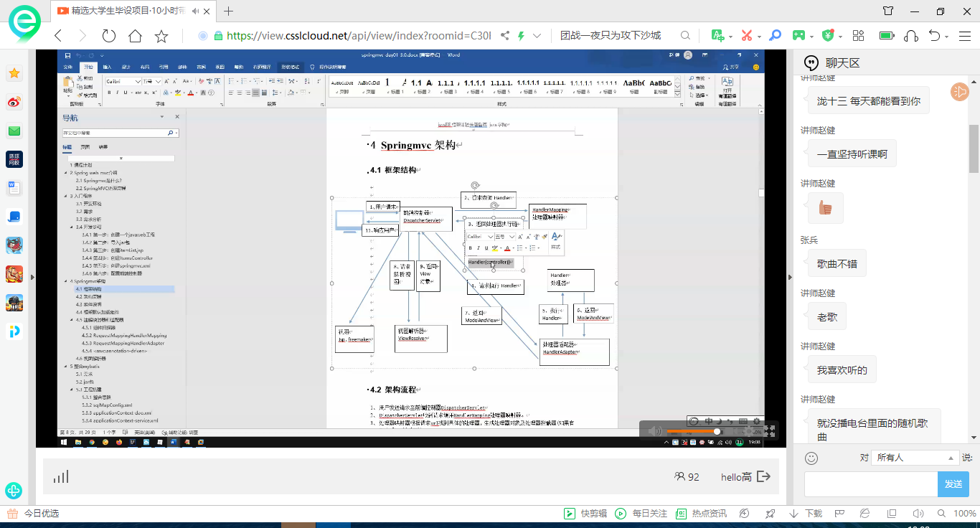Click the orange play bubble in chat
980x528 pixels.
tap(959, 92)
